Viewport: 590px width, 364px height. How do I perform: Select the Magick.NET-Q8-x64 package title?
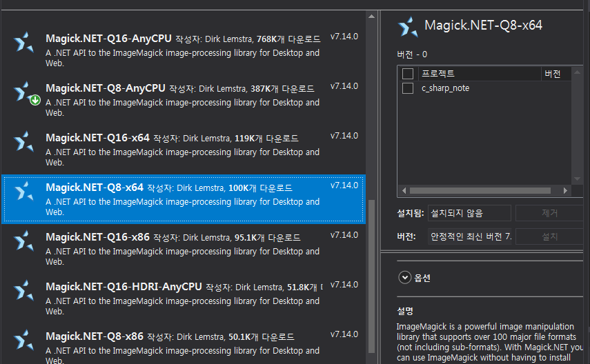click(95, 188)
